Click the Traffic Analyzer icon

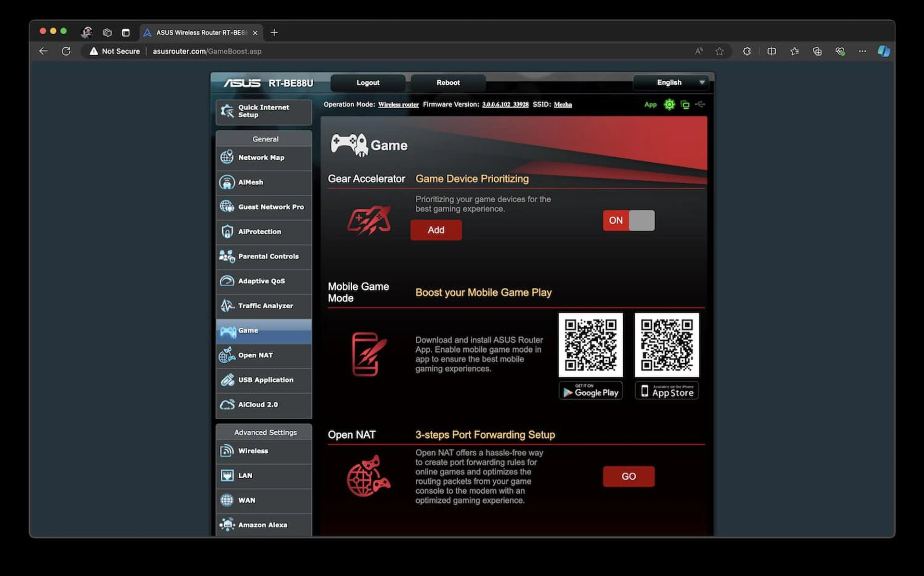pyautogui.click(x=227, y=306)
